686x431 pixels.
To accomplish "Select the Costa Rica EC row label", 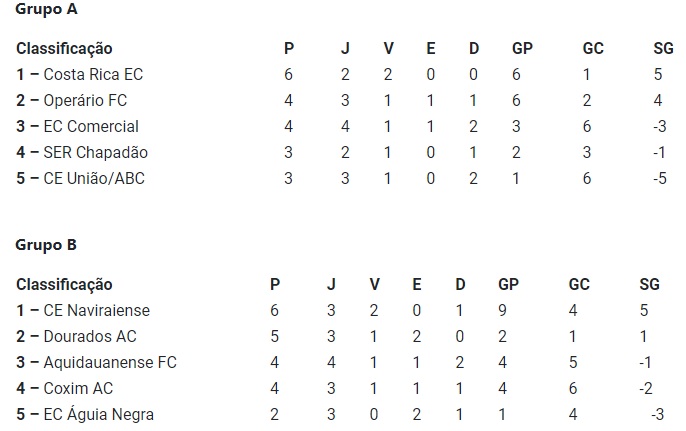I will 93,74.
